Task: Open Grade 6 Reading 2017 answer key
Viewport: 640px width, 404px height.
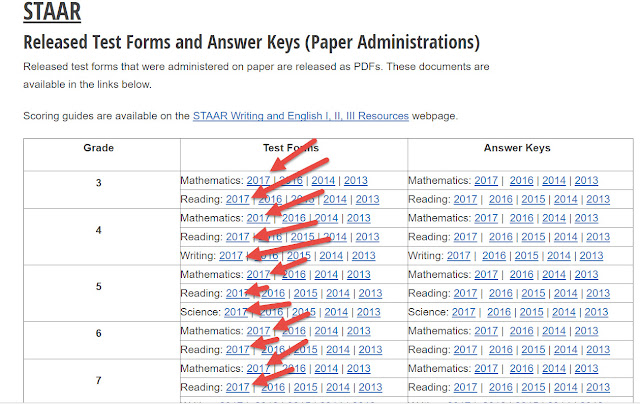Action: [x=465, y=349]
